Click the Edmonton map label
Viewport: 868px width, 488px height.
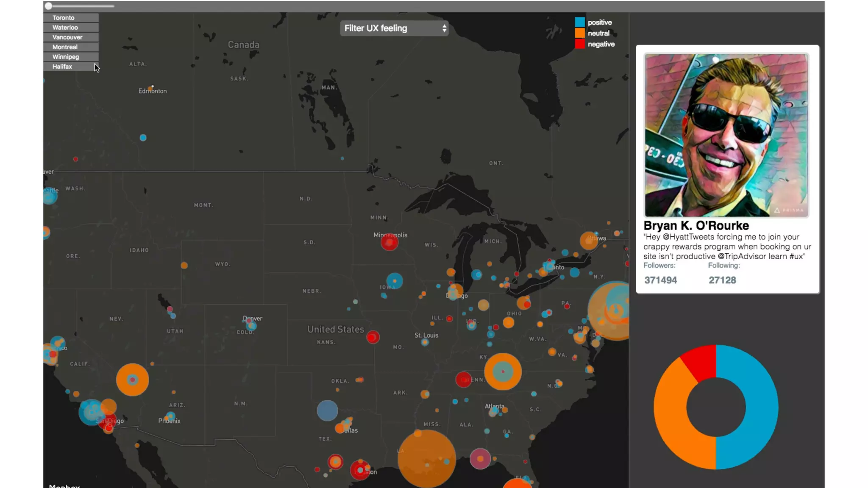coord(153,91)
